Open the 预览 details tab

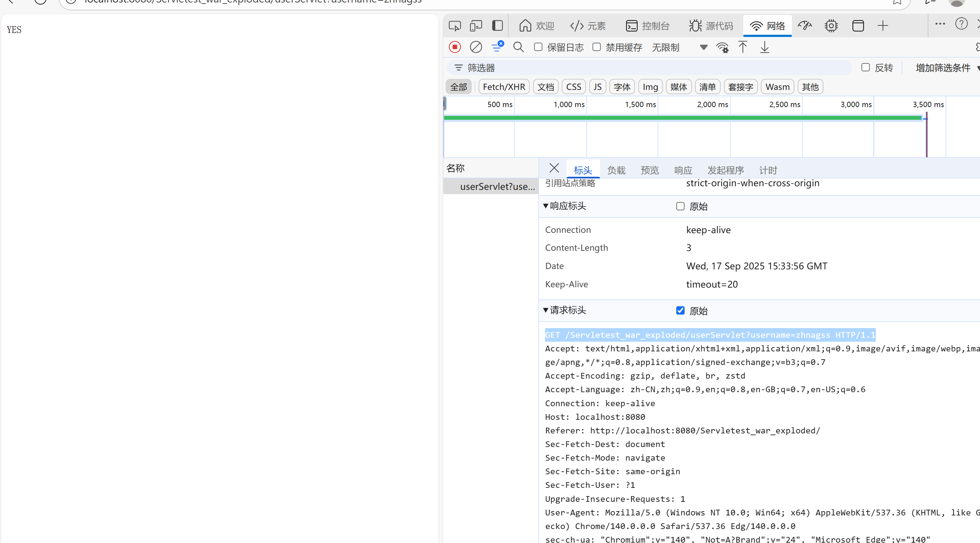click(650, 170)
